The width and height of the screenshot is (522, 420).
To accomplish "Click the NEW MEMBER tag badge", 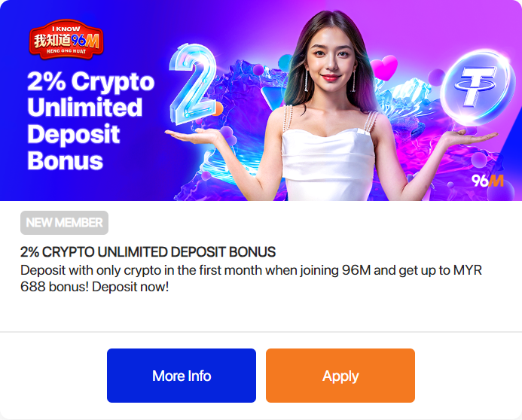I will click(64, 223).
